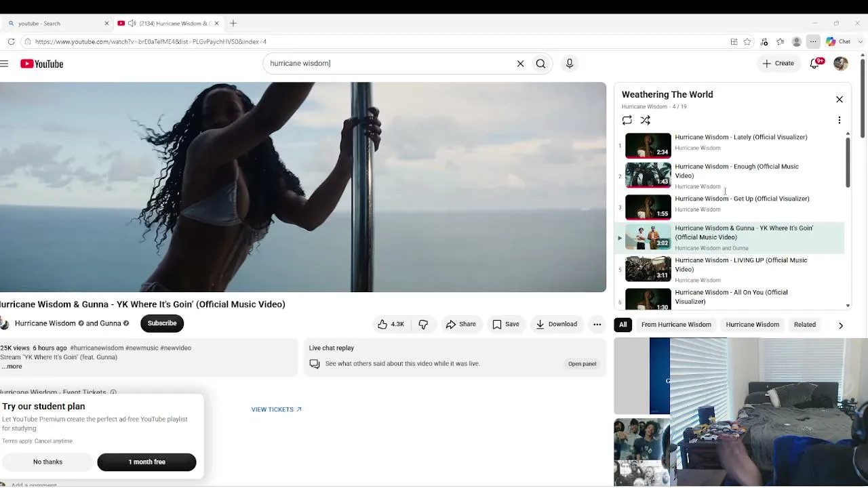Expand the description with ...more
Screen dimensions: 868x488
tap(12, 367)
